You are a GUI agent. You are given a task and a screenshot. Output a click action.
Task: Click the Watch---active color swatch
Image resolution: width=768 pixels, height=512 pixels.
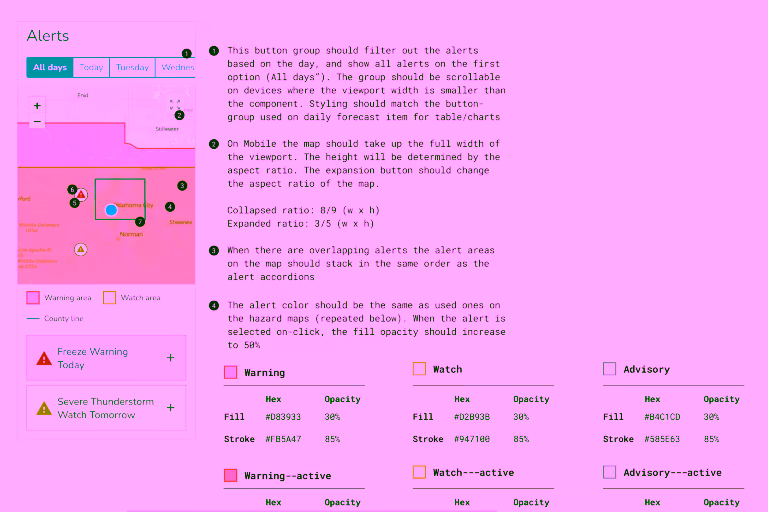click(x=420, y=472)
